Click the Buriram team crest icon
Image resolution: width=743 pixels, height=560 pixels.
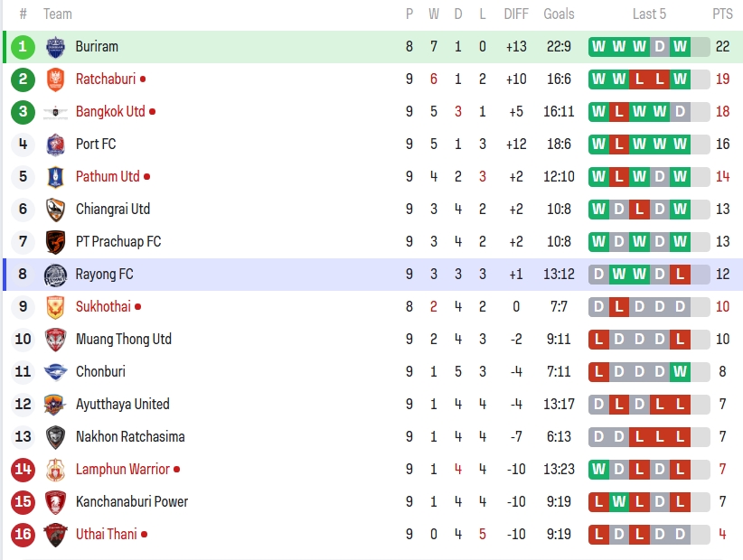click(x=55, y=47)
